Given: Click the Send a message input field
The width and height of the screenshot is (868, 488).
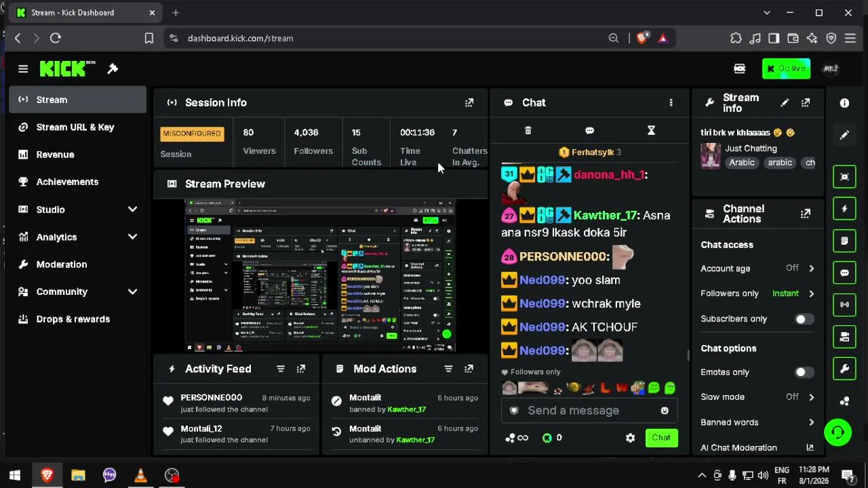Looking at the screenshot, I should [589, 410].
